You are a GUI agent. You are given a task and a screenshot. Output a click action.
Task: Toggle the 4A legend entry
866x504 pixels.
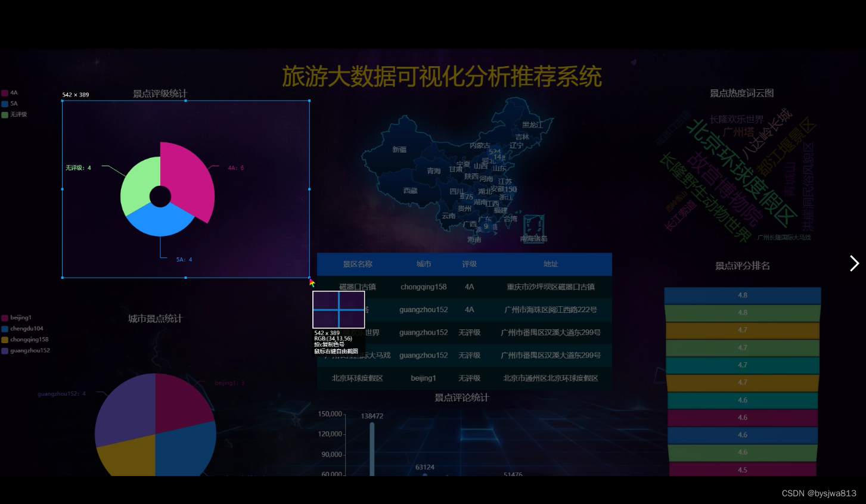tap(10, 93)
